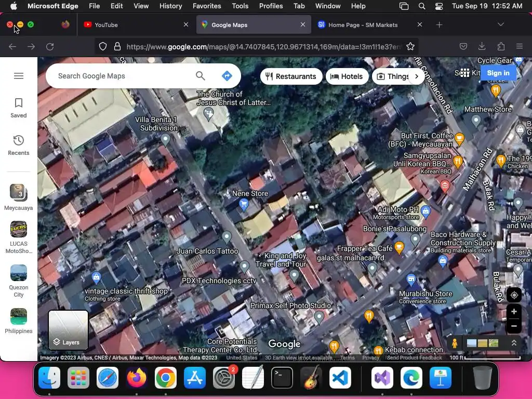The height and width of the screenshot is (399, 532).
Task: Launch Visual Studio Code from Dock
Action: [340, 378]
